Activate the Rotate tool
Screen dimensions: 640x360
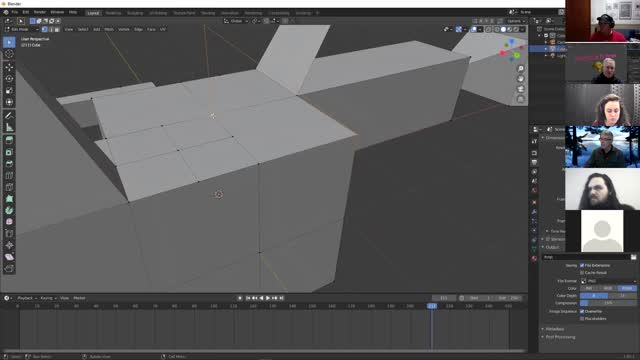(9, 78)
